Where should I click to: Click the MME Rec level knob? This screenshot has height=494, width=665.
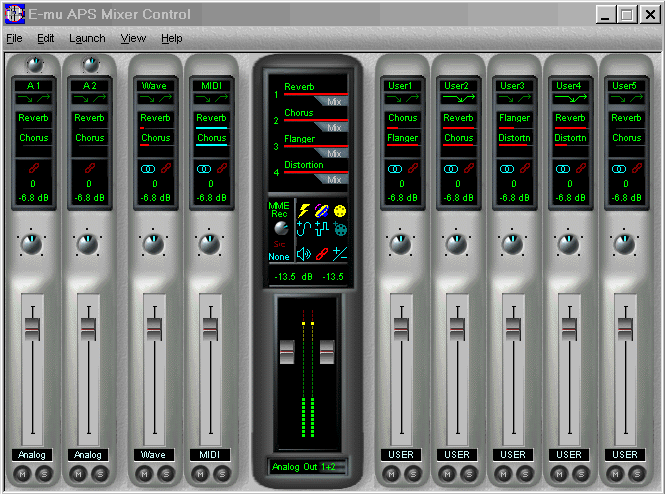281,229
